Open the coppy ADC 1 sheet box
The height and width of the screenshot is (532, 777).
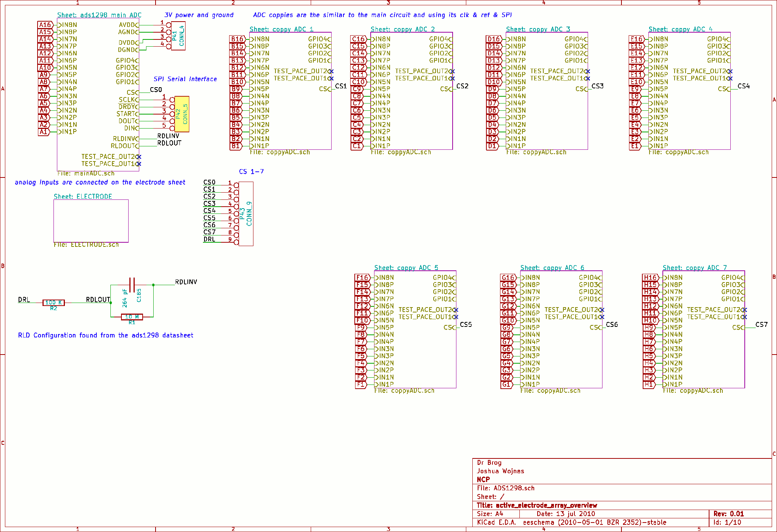coord(290,114)
